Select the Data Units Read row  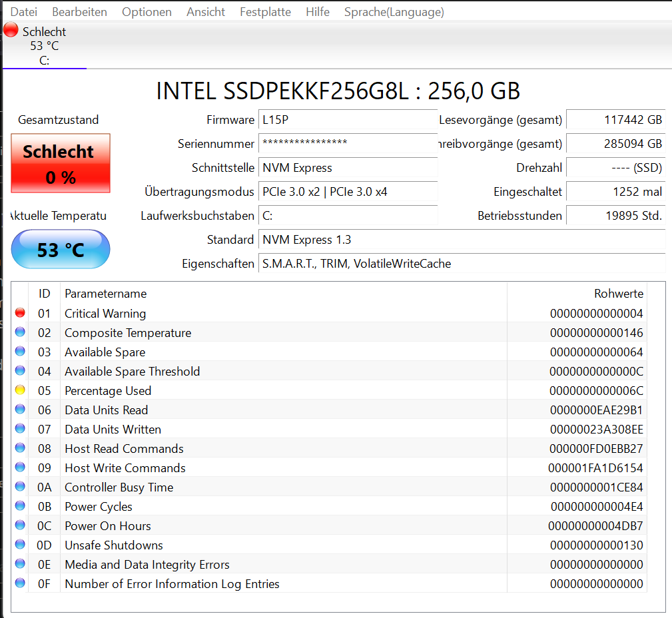[266, 409]
